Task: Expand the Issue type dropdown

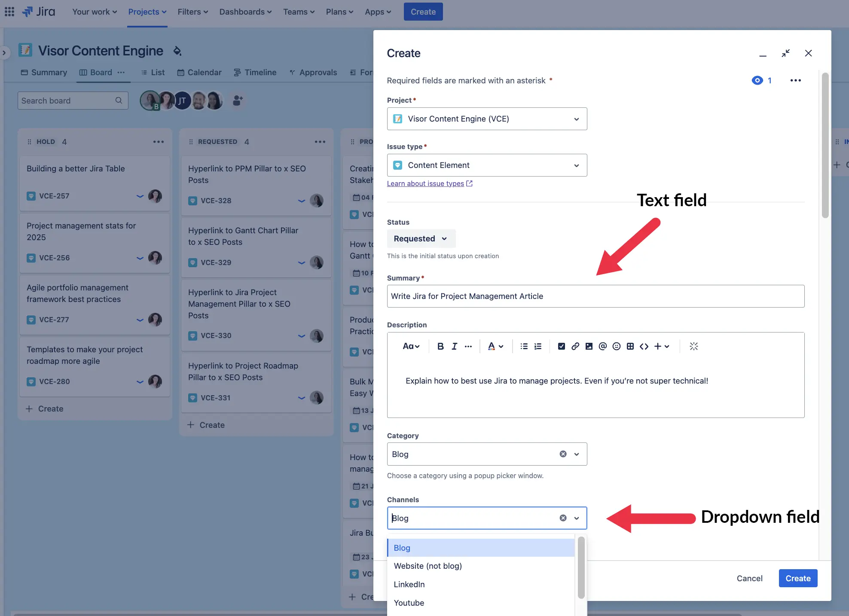Action: coord(486,165)
